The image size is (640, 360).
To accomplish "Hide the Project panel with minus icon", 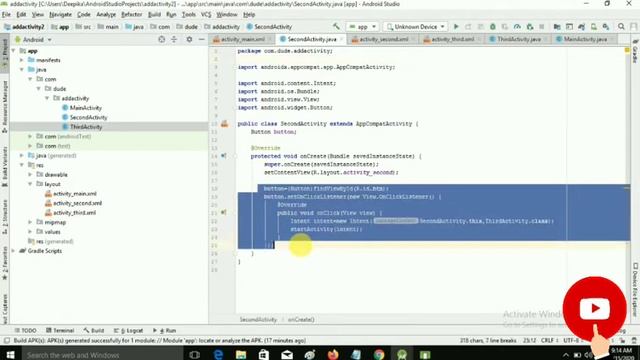I will (x=201, y=40).
